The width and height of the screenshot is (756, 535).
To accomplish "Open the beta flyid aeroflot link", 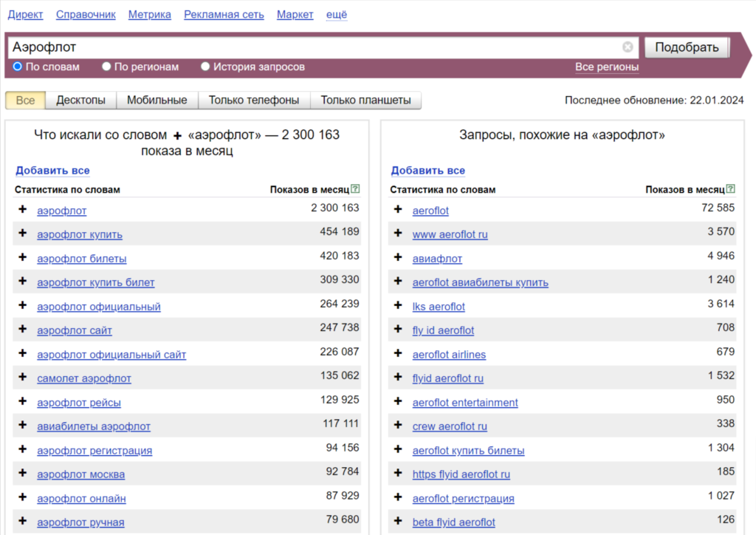I will tap(454, 522).
